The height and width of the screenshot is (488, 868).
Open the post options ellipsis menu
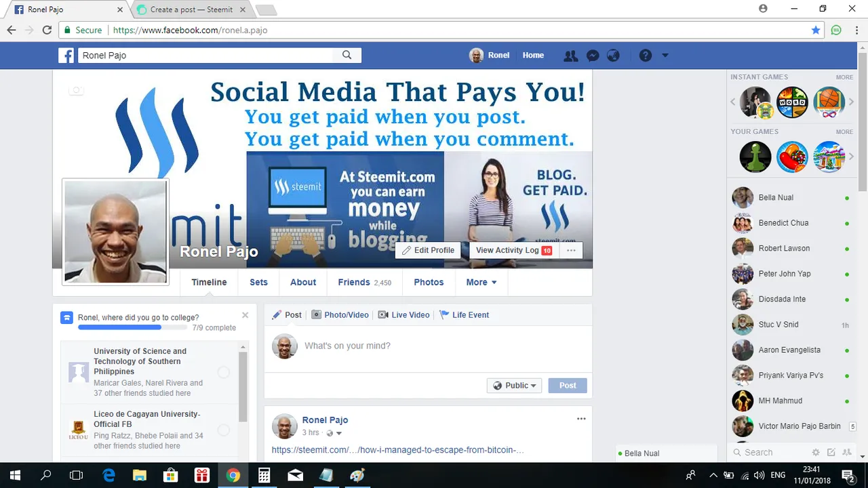coord(581,419)
